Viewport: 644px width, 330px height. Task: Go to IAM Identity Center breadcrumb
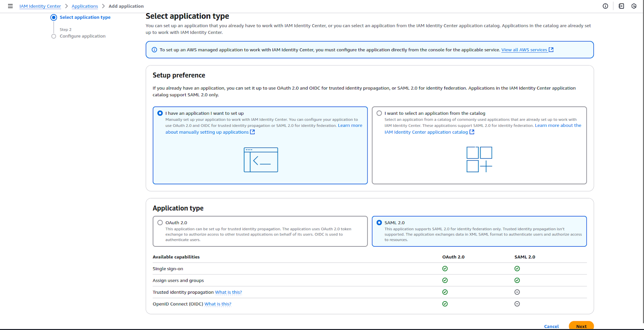(40, 6)
